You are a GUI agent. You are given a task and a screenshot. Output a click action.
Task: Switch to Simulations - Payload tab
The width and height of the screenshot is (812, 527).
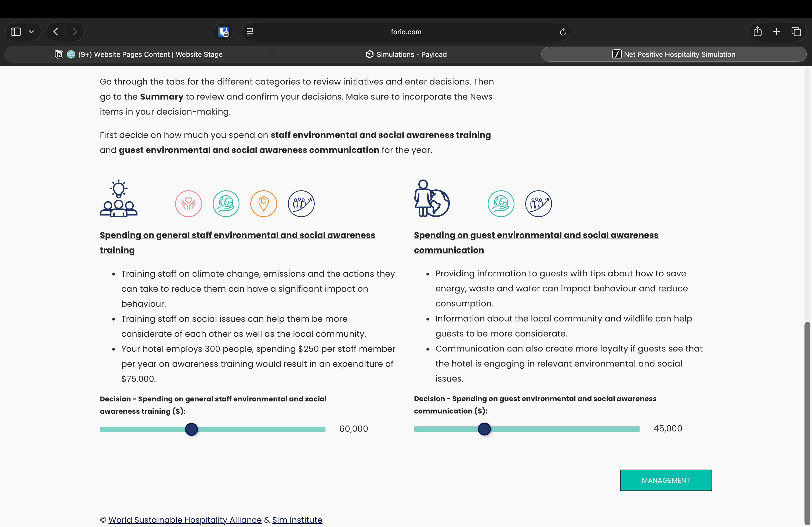(x=406, y=54)
